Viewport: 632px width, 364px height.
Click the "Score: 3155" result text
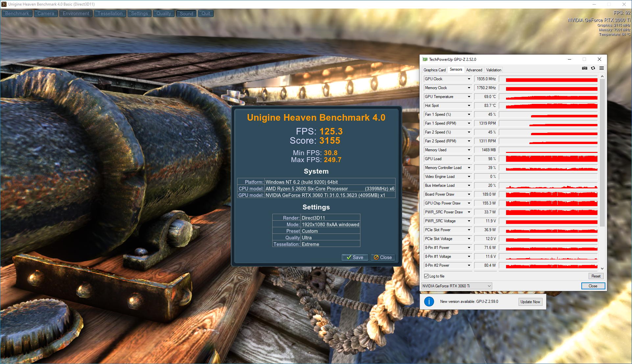(315, 141)
